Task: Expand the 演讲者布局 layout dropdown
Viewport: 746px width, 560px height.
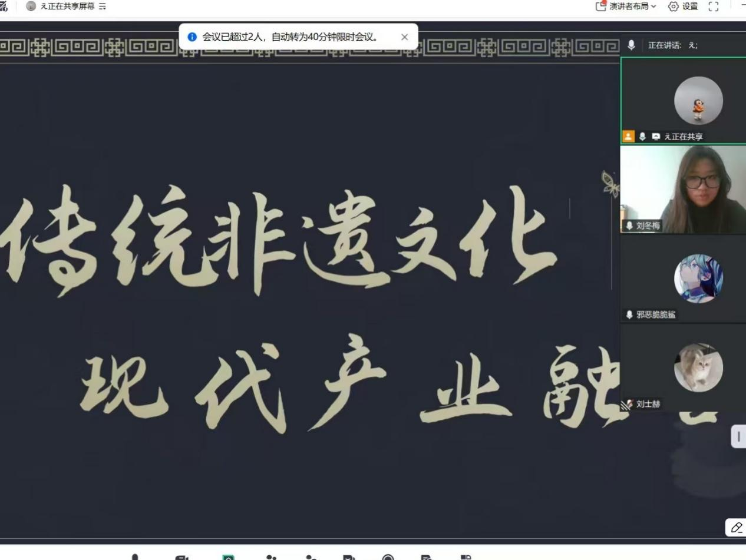Action: (626, 6)
